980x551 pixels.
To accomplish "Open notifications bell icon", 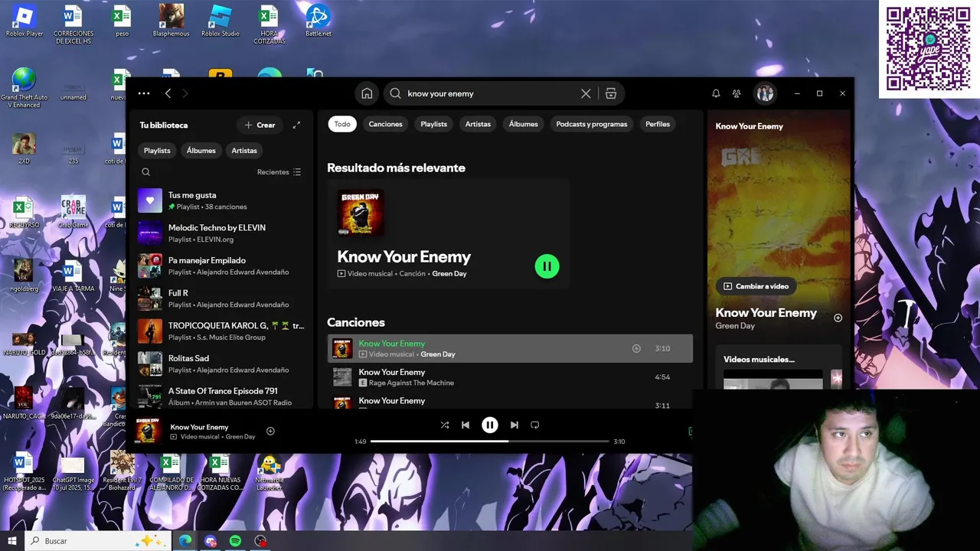I will pyautogui.click(x=716, y=93).
